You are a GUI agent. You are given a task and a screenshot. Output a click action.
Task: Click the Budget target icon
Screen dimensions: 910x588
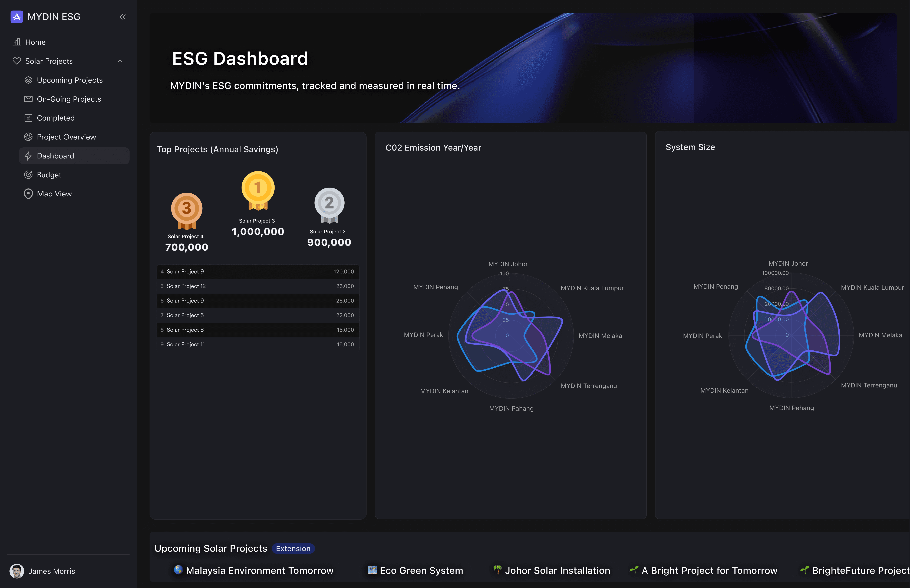coord(28,174)
